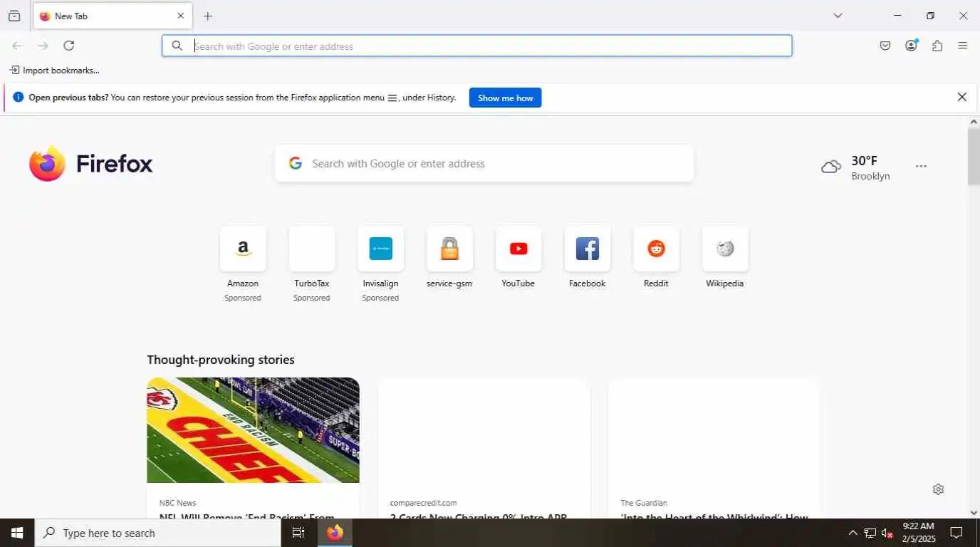Open the network status tray icon
Viewport: 980px width, 547px height.
click(870, 533)
